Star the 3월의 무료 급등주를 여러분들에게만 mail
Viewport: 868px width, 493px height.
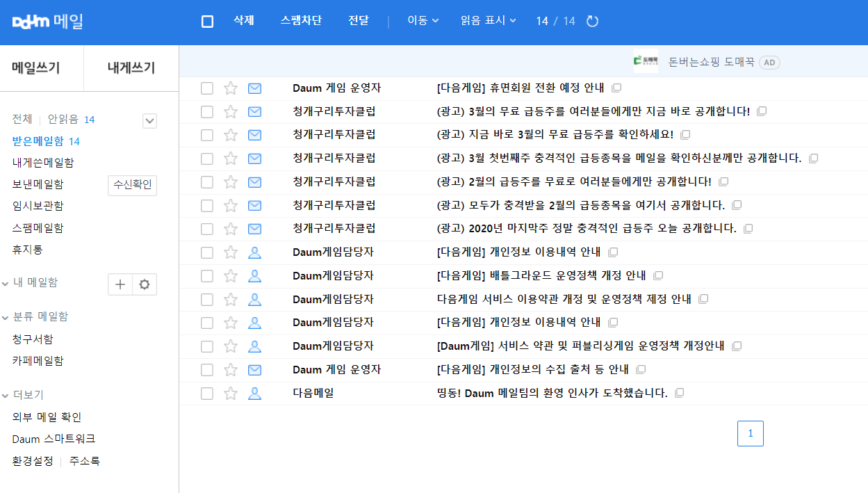[231, 111]
